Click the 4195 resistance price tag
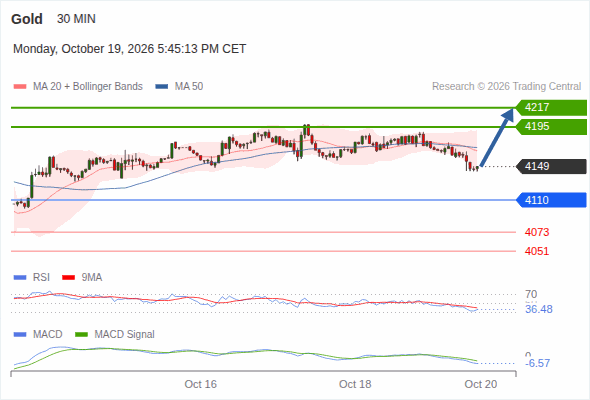Viewport: 590px width, 400px height. [551, 126]
